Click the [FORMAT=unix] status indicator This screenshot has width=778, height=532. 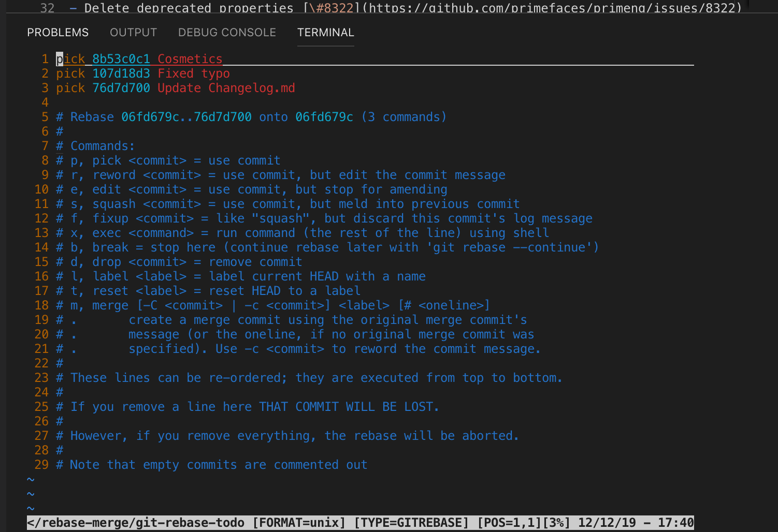(299, 523)
